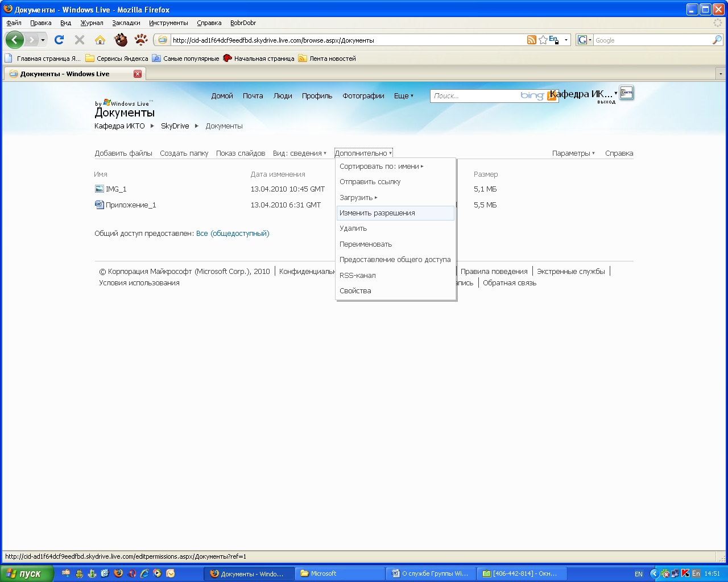This screenshot has width=728, height=582.
Task: Open the Начальная страница bookmark
Action: click(x=259, y=58)
